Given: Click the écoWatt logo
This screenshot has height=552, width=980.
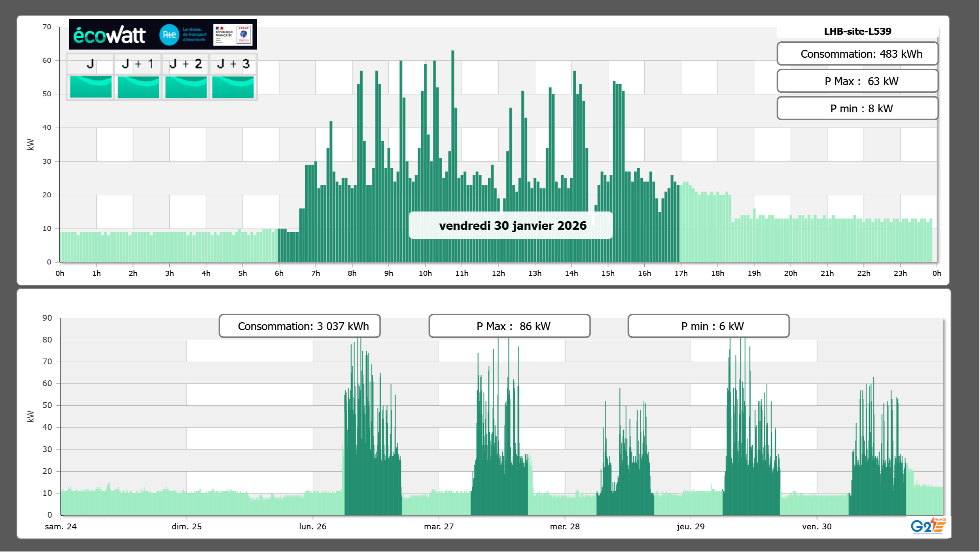Looking at the screenshot, I should (109, 35).
